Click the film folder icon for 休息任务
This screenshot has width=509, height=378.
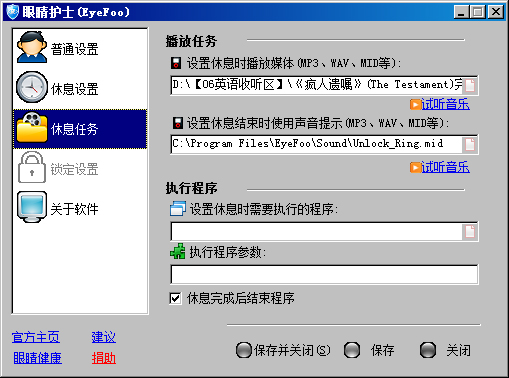[x=32, y=127]
